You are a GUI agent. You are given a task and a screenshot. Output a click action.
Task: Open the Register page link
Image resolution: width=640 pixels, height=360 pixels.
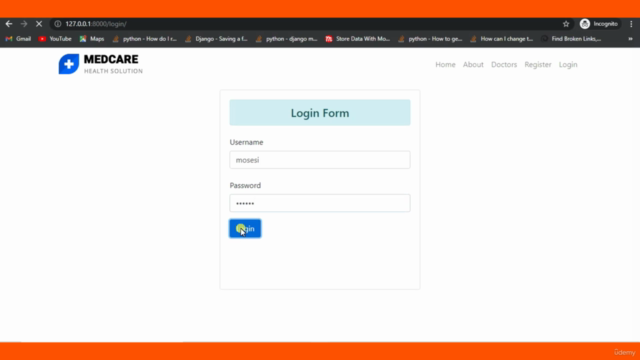point(538,64)
